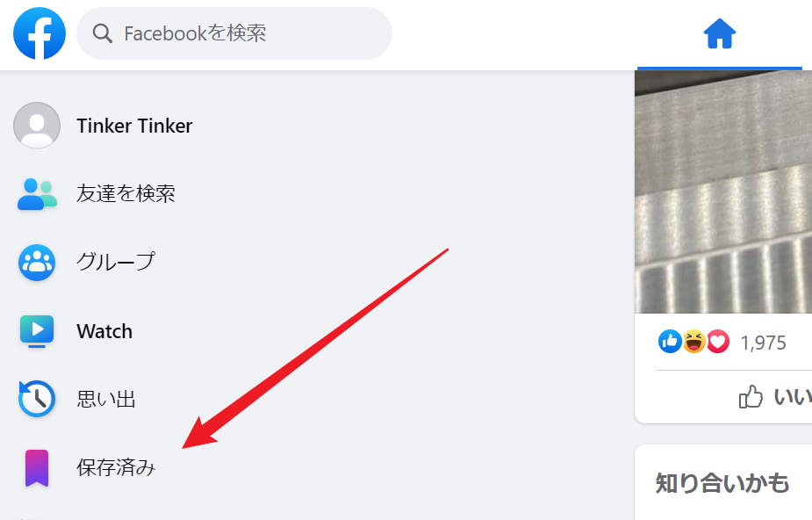Select the グループ text label
The width and height of the screenshot is (812, 520).
116,262
